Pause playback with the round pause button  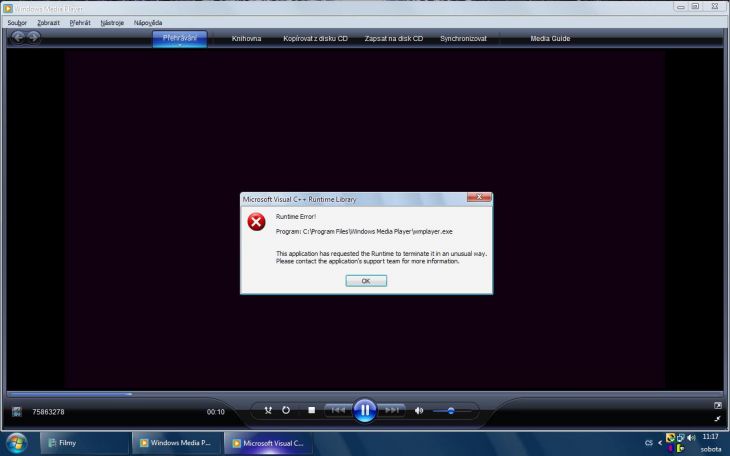365,410
